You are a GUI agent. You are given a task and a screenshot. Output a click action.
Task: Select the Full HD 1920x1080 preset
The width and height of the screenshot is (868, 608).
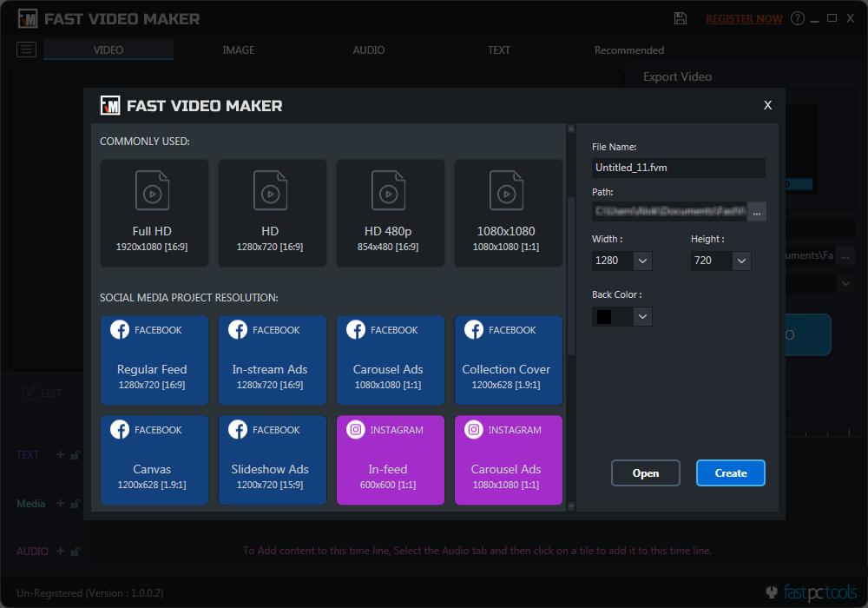154,213
